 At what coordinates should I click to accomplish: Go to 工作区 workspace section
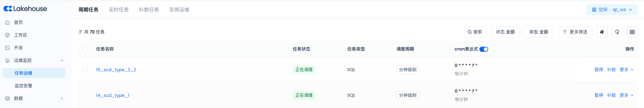tap(20, 35)
